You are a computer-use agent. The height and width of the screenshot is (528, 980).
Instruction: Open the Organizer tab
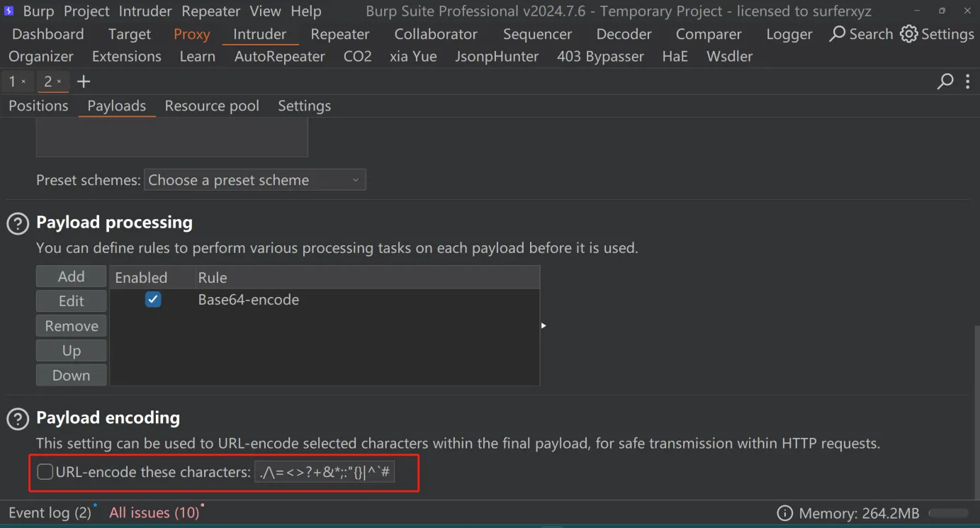tap(41, 56)
